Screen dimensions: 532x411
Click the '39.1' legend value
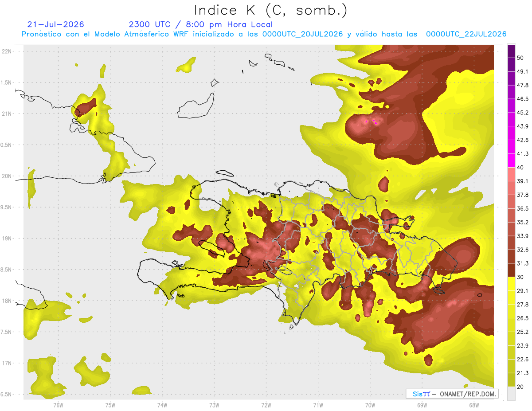point(523,181)
